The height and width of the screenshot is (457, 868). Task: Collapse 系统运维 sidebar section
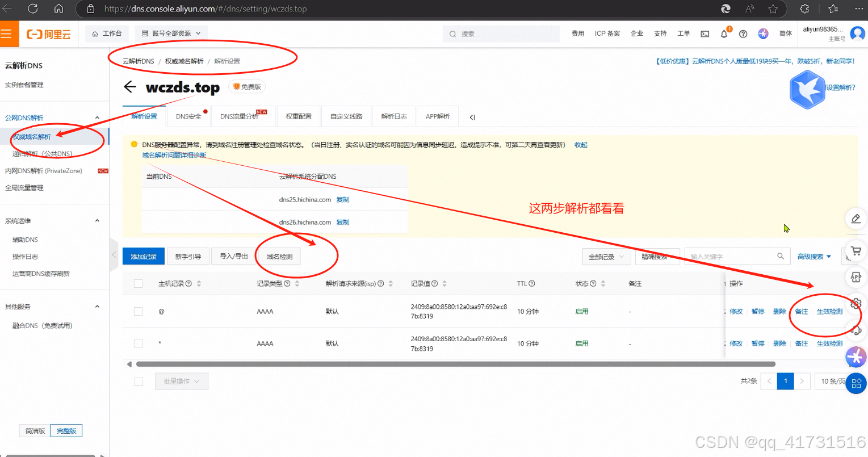click(x=97, y=221)
